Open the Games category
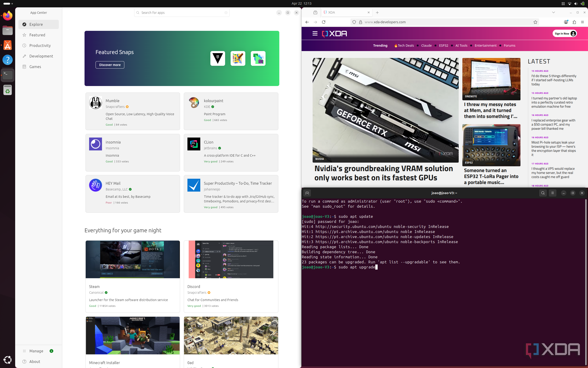This screenshot has height=368, width=588. 39,67
